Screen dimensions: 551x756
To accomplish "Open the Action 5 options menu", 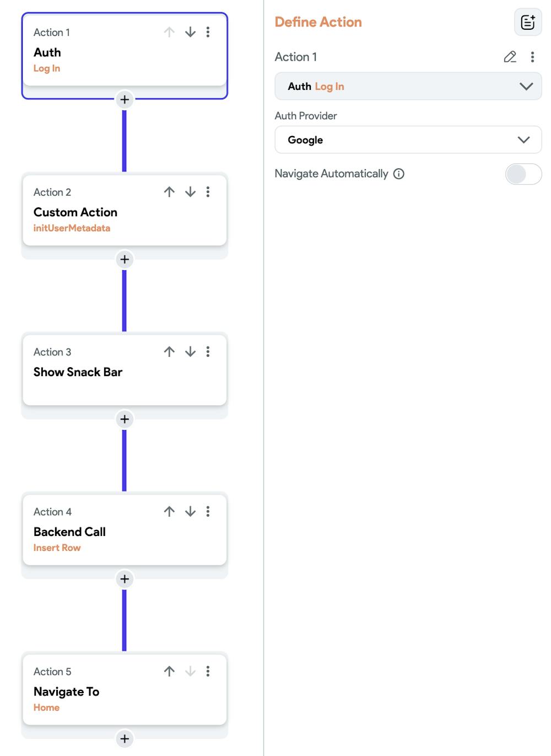I will click(208, 671).
